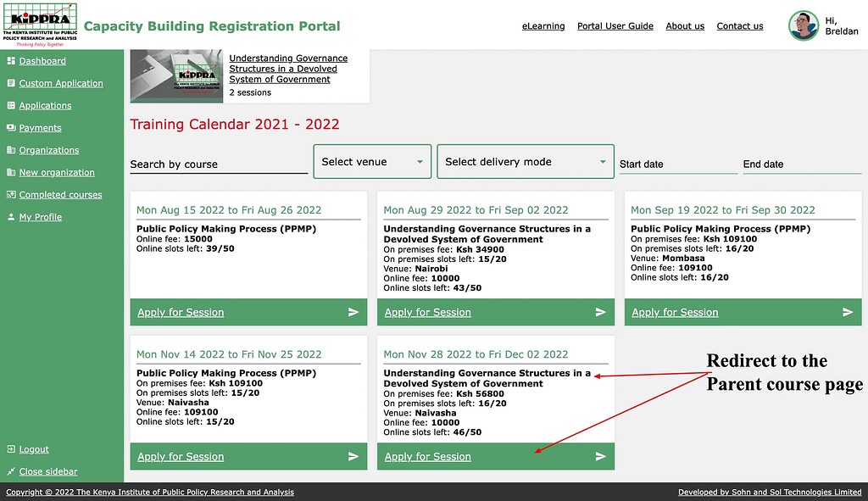Click the Logout icon in sidebar
The image size is (868, 501).
[x=11, y=449]
